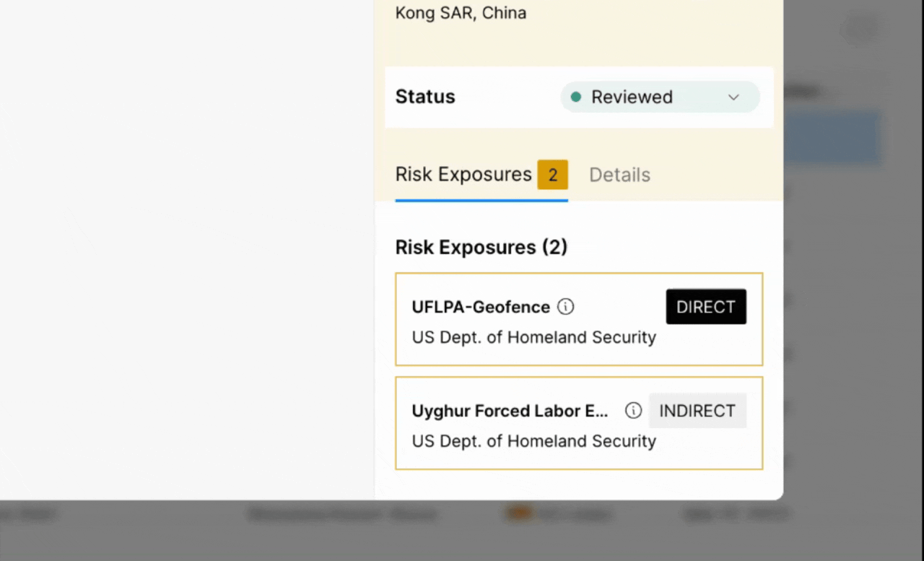Open the Reviewed status dropdown

coord(660,97)
